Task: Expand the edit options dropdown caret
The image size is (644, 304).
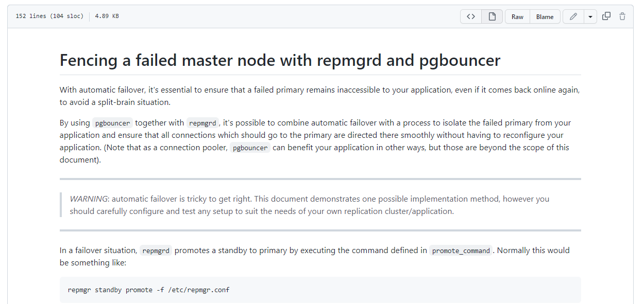Action: click(x=590, y=16)
